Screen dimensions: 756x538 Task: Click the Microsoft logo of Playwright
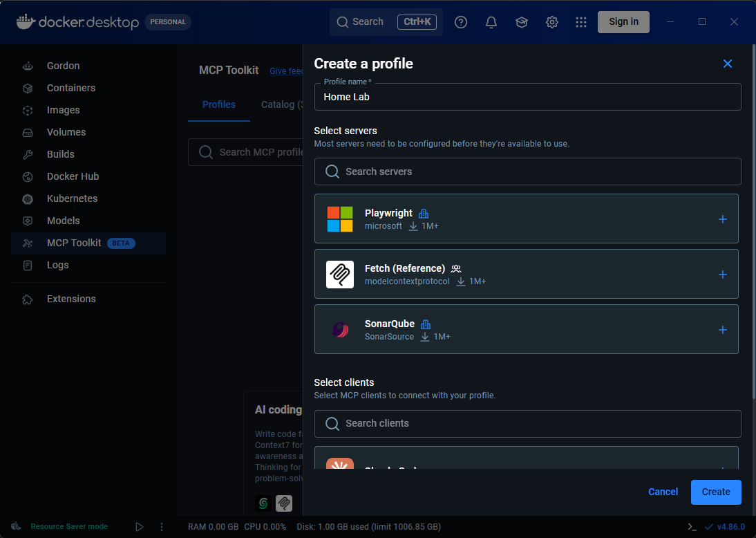pos(340,219)
